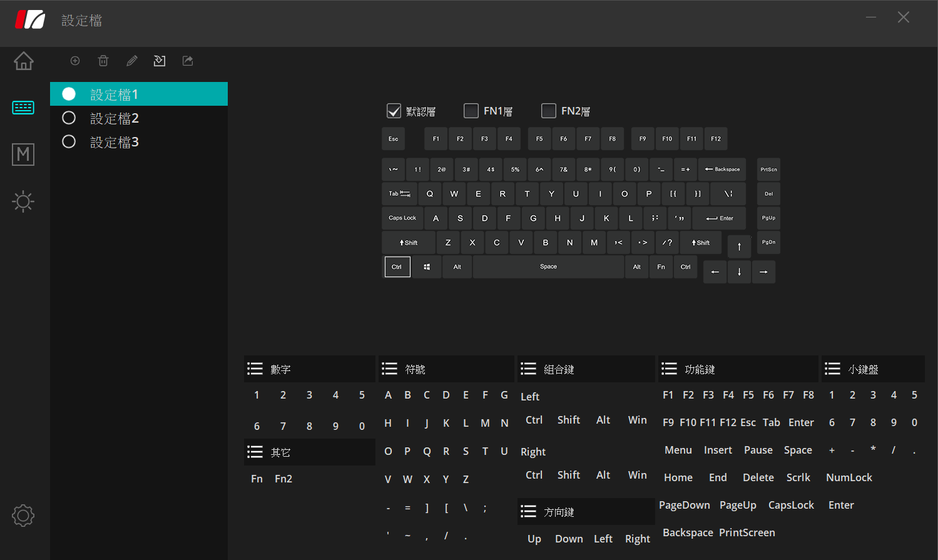Select the Fn key on keyboard layout
938x560 pixels.
point(661,267)
